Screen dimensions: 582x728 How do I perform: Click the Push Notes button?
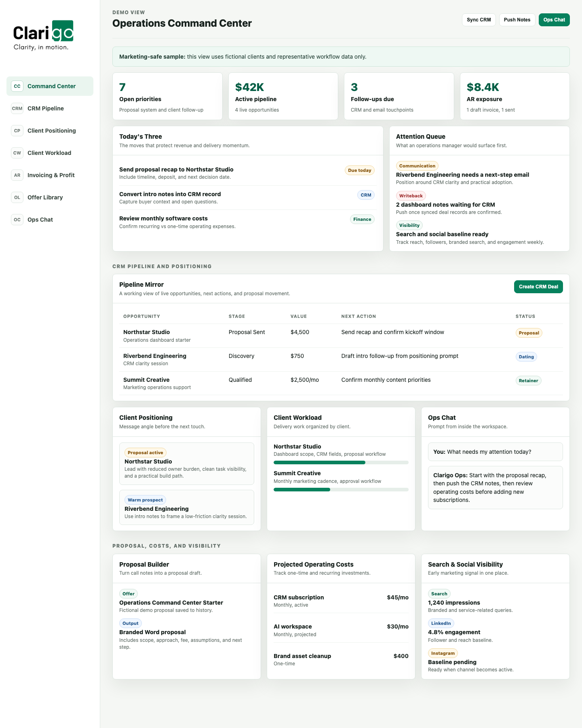coord(517,20)
